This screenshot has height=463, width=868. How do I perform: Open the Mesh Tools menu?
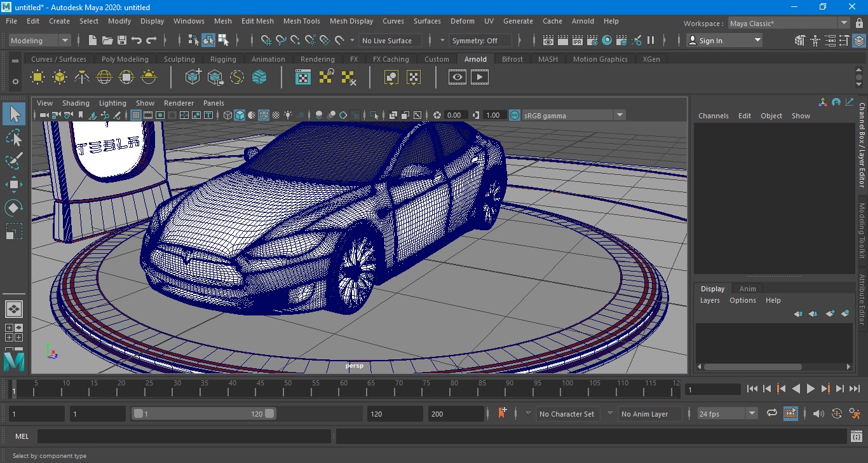pyautogui.click(x=301, y=21)
